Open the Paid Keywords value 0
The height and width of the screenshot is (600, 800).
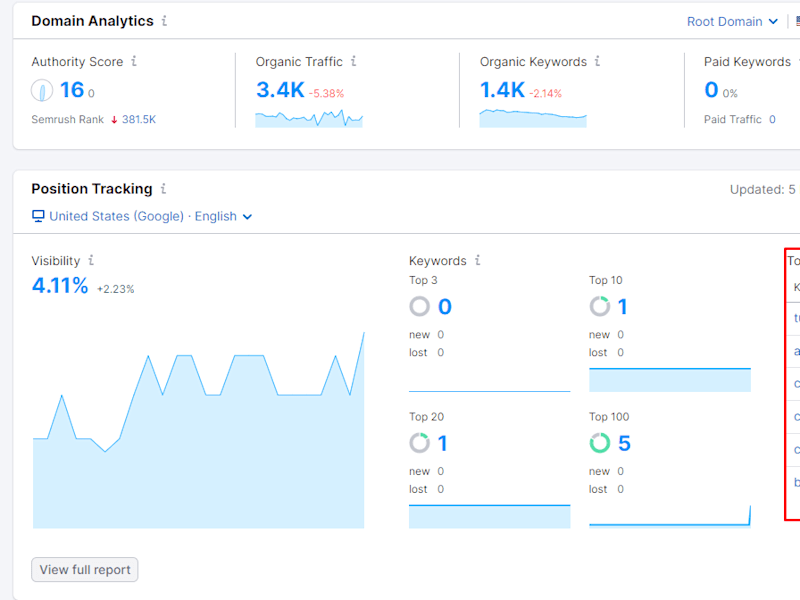pyautogui.click(x=711, y=90)
